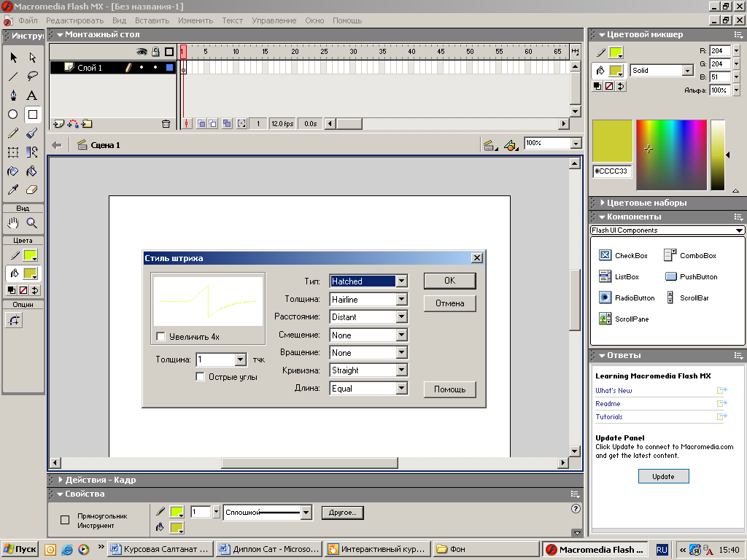
Task: Open the Кривизна dropdown showing Straight
Action: 368,370
